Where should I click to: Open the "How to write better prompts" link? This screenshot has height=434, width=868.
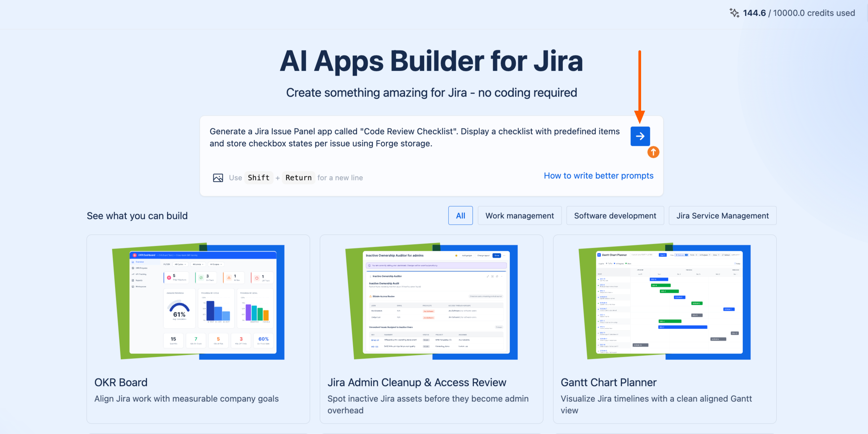598,175
